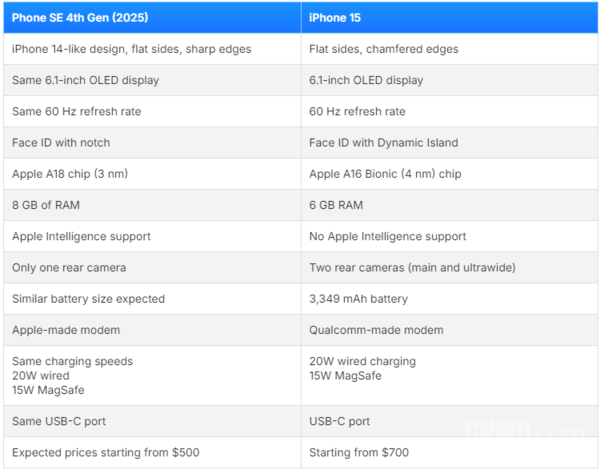
Task: Select the Apple A18 chip (3 nm) cell
Action: (152, 174)
